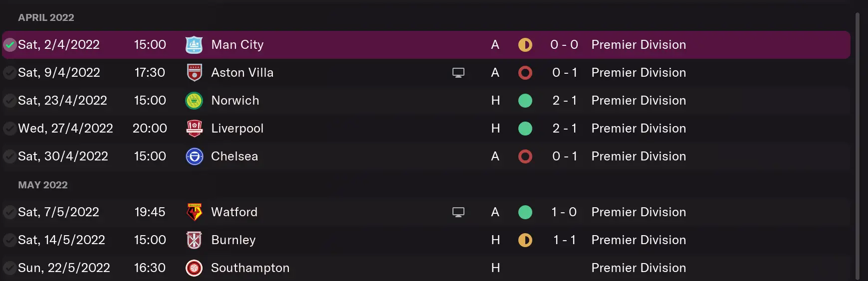868x281 pixels.
Task: Open the 2 - 1 Norwich match result
Action: coord(564,101)
